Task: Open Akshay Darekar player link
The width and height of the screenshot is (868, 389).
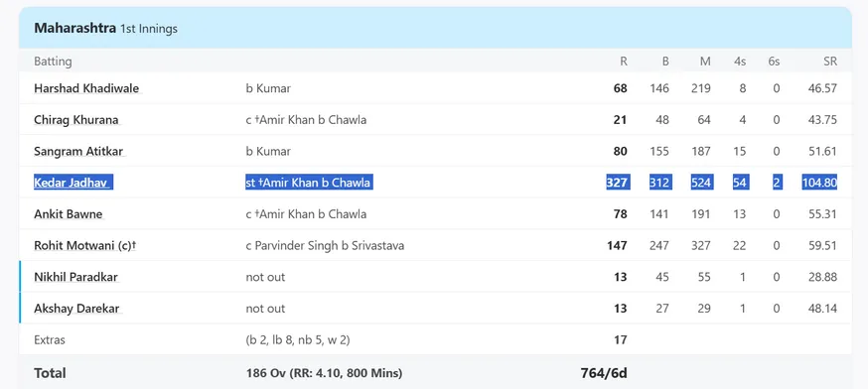Action: coord(76,309)
